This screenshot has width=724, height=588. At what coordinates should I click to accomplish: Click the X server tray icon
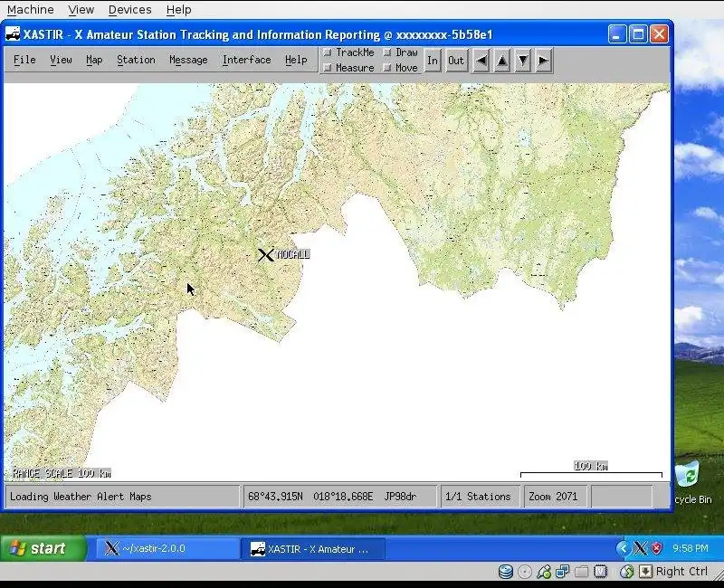640,548
